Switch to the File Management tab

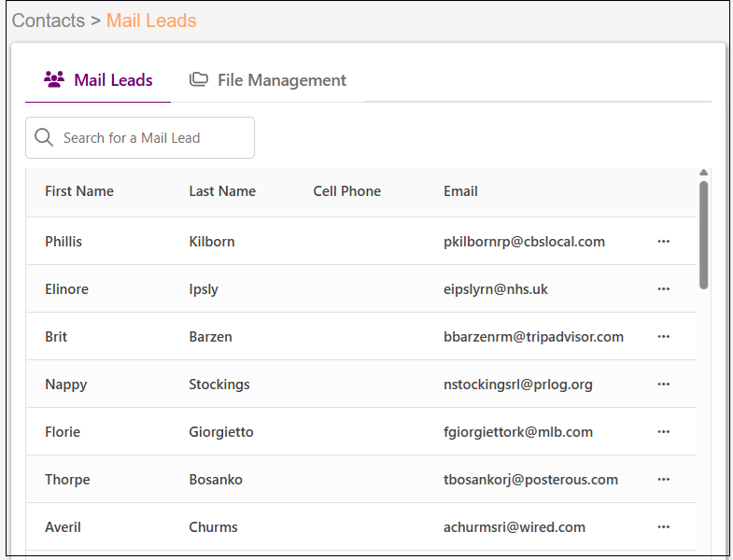[x=268, y=80]
